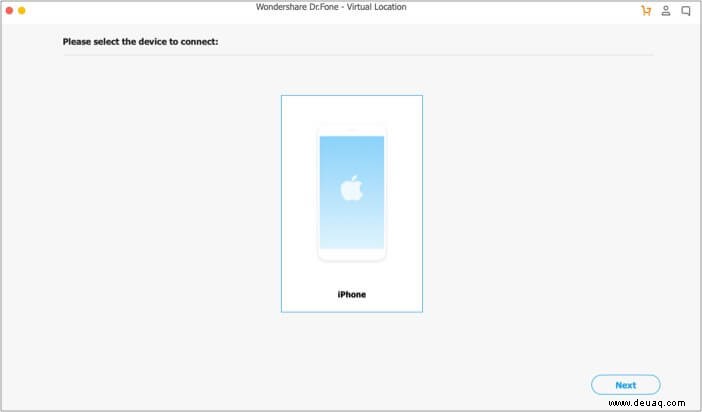Minimize the Virtual Location window

tap(21, 10)
